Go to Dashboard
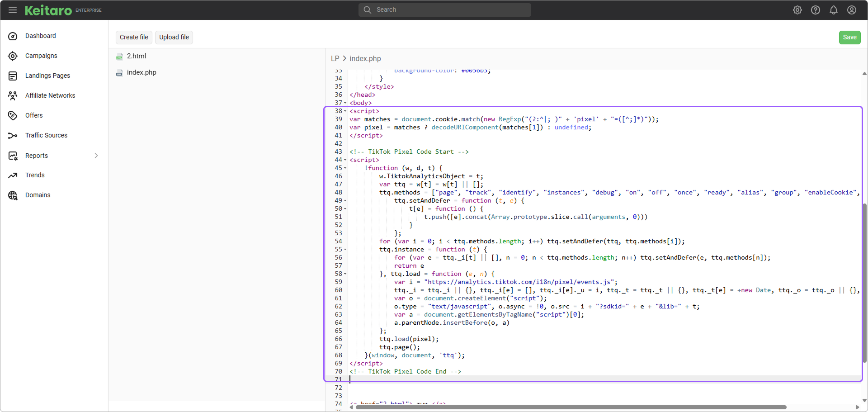This screenshot has height=412, width=868. point(41,36)
